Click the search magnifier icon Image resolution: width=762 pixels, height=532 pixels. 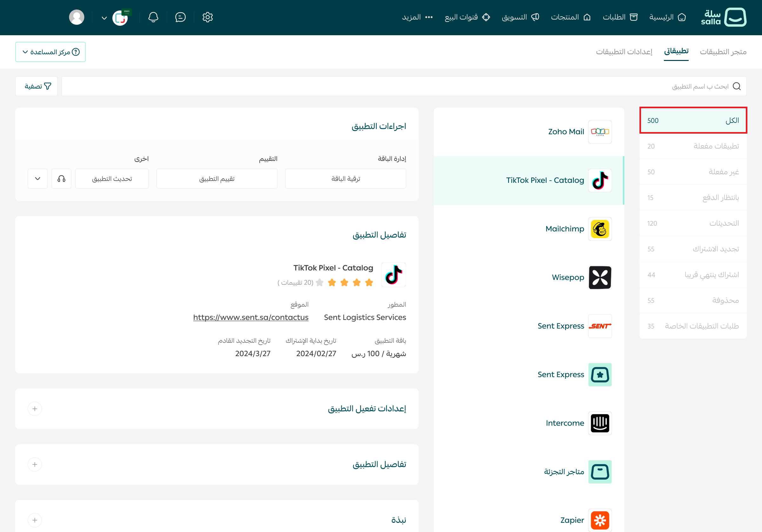[737, 86]
